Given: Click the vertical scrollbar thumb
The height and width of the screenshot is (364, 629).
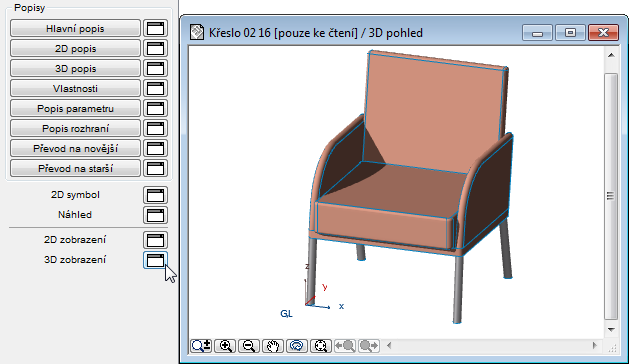Looking at the screenshot, I should tap(611, 196).
